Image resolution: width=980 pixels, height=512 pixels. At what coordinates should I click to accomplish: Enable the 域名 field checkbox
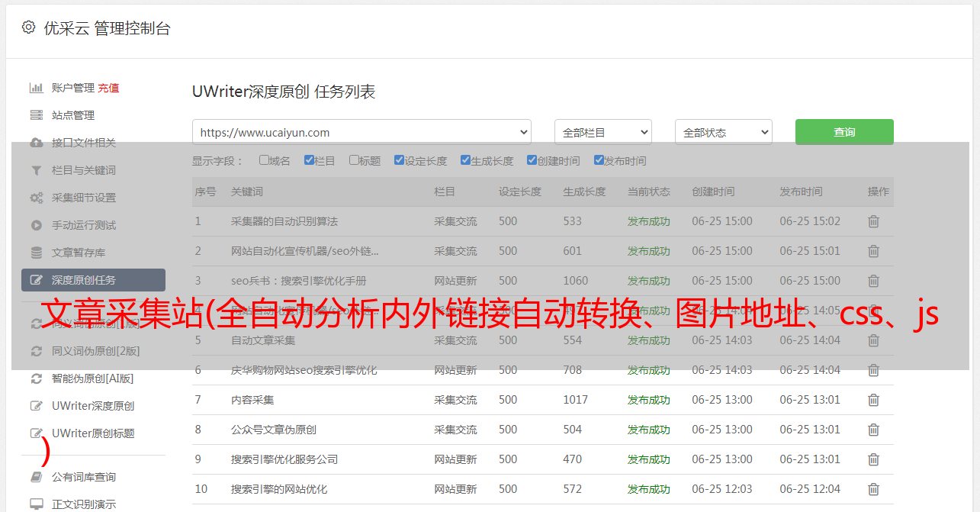(x=264, y=160)
